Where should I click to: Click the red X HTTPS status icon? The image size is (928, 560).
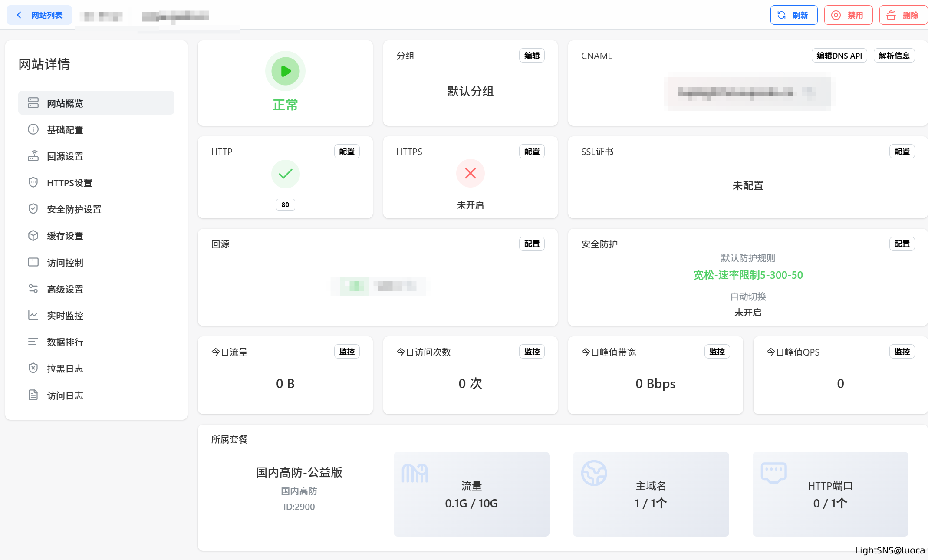point(470,174)
